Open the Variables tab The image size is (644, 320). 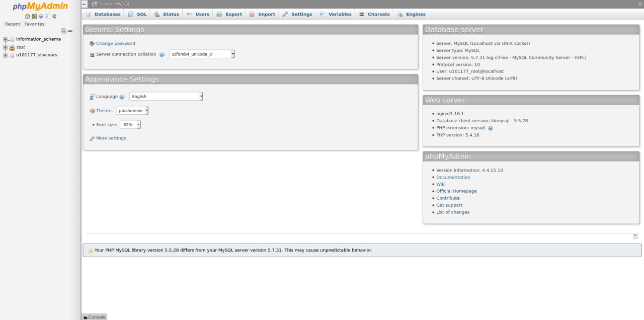click(x=335, y=14)
